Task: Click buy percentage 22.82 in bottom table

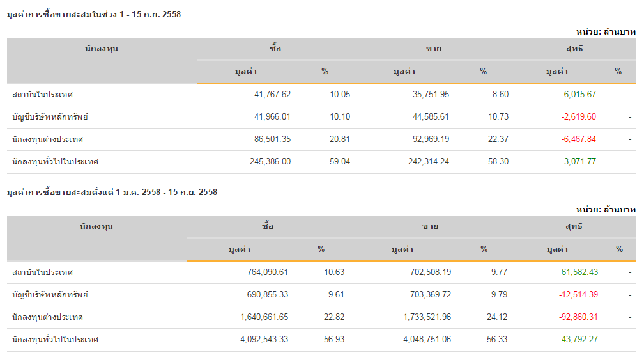Action: point(334,317)
